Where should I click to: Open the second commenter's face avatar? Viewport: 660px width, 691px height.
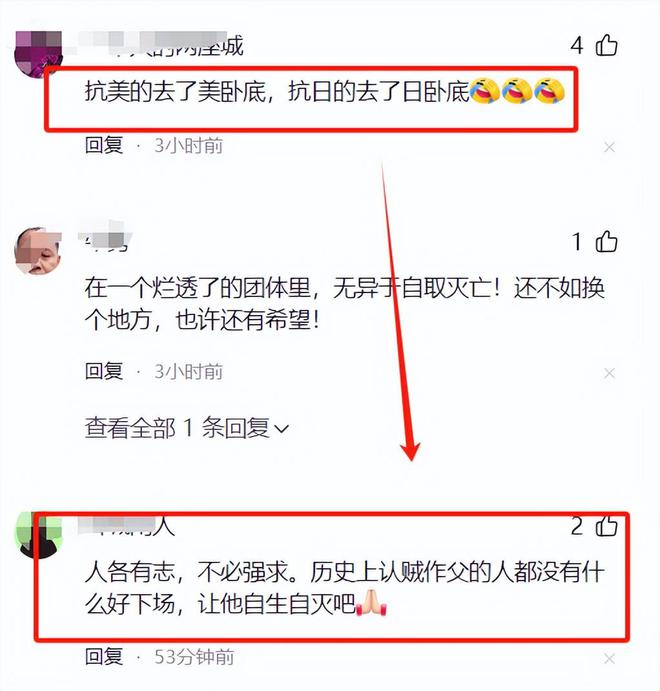click(38, 251)
